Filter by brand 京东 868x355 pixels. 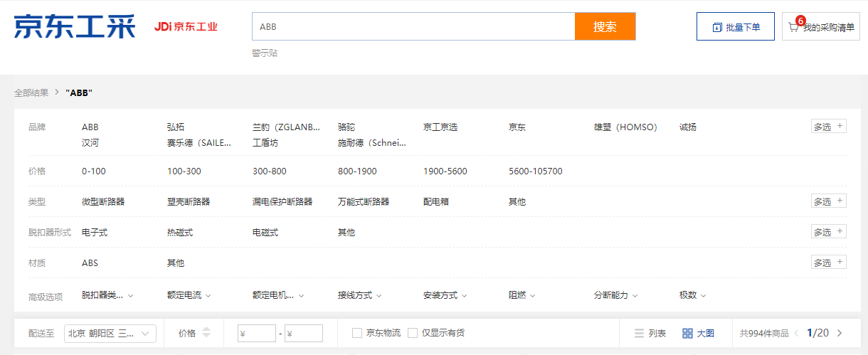(x=517, y=127)
